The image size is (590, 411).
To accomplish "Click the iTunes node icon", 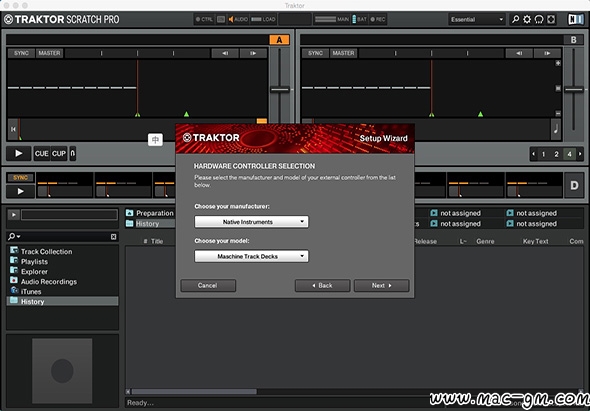I will pyautogui.click(x=14, y=290).
